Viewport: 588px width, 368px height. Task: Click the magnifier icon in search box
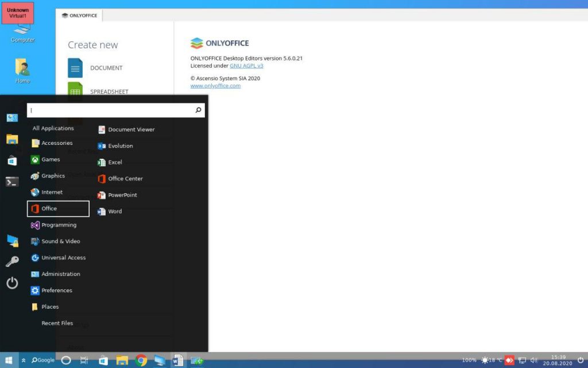coord(198,110)
